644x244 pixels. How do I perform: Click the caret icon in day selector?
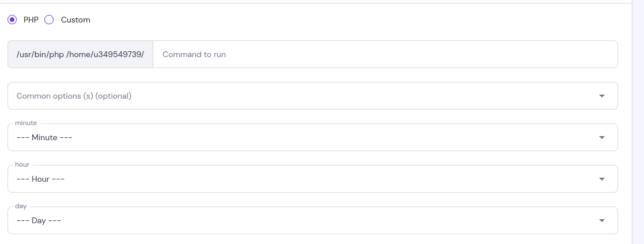pos(602,220)
